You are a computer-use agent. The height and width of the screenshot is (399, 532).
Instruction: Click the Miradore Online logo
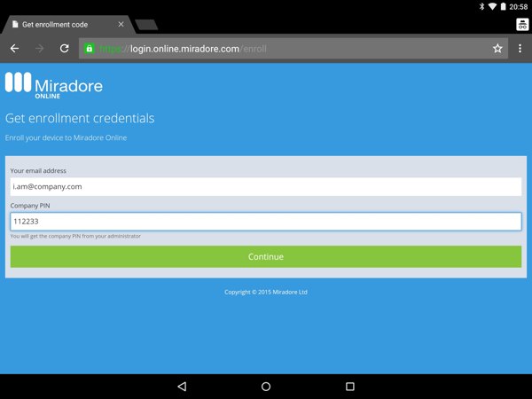tap(53, 85)
